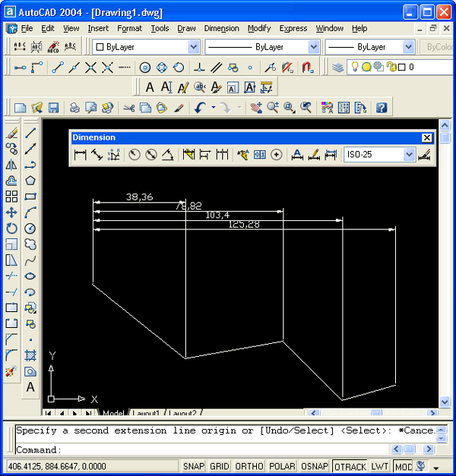Open the Help question mark icon
Viewport: 456px width, 476px height.
tap(382, 108)
